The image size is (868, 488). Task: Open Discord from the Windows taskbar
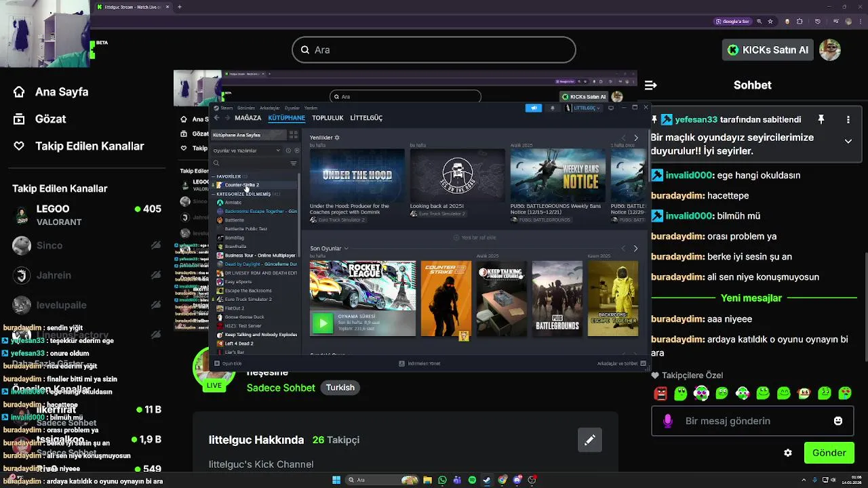point(517,480)
